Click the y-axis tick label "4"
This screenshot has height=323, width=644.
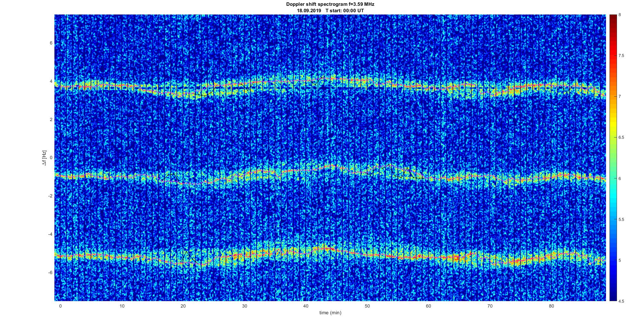51,81
